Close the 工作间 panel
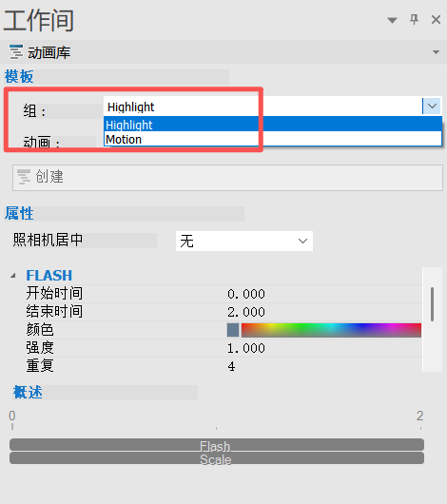Viewport: 447px width, 504px height. point(436,20)
